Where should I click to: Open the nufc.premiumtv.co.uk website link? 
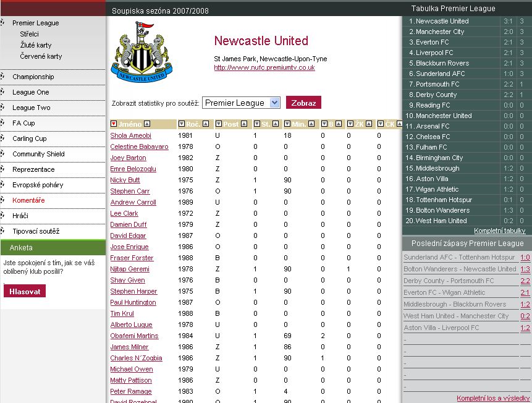point(264,67)
